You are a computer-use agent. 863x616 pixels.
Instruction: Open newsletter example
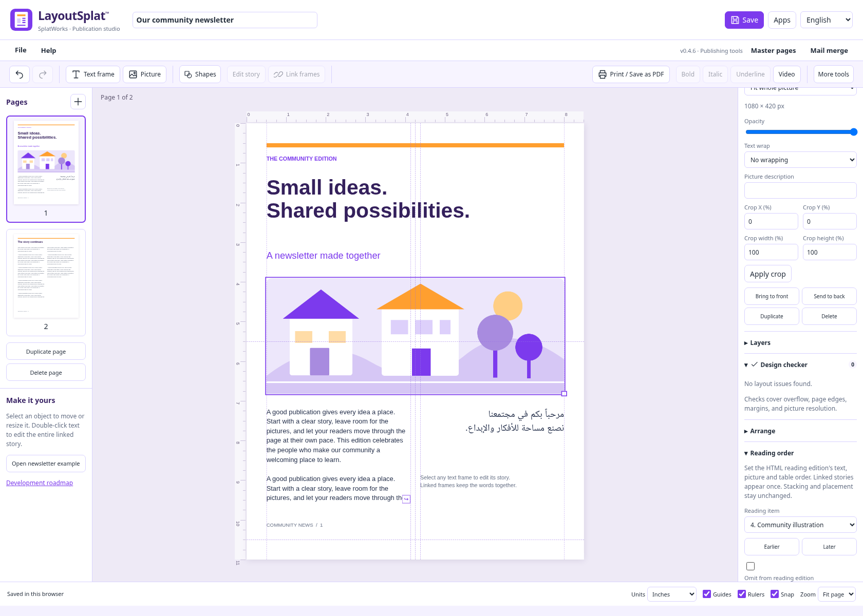(46, 464)
